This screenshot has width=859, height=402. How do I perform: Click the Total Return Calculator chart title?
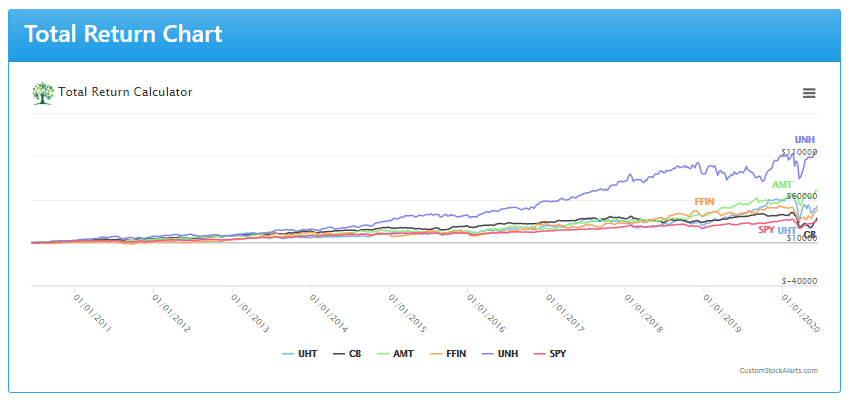[x=125, y=92]
